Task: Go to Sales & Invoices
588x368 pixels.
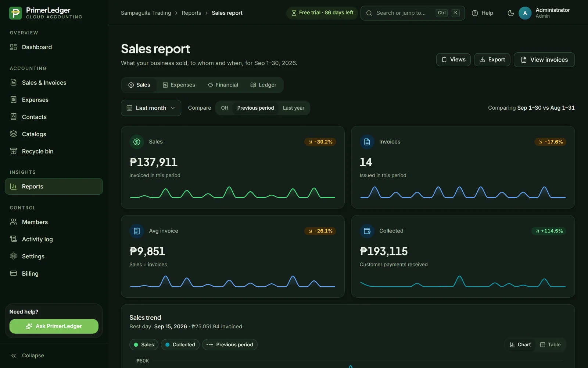Action: tap(54, 82)
